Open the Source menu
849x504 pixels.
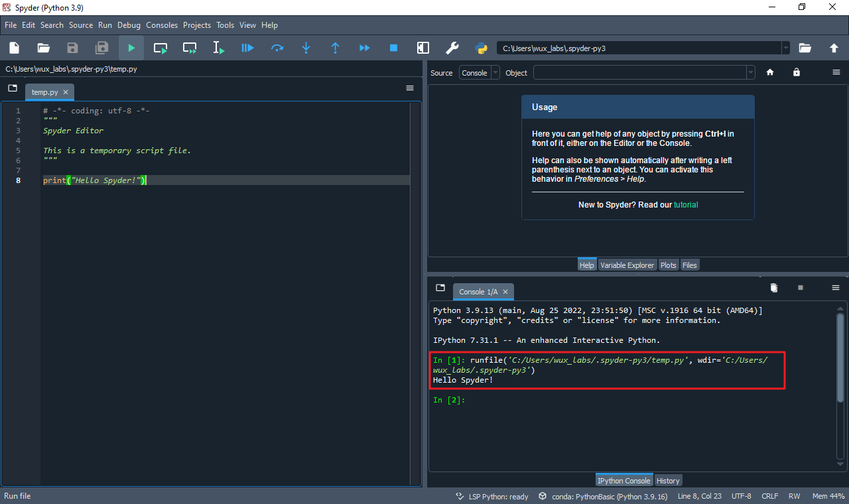[81, 25]
